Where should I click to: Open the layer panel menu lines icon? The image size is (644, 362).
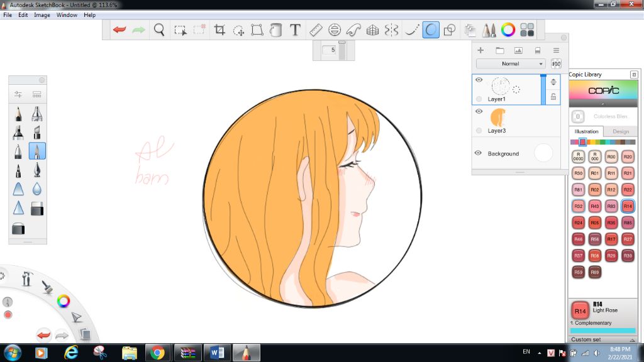tap(556, 50)
